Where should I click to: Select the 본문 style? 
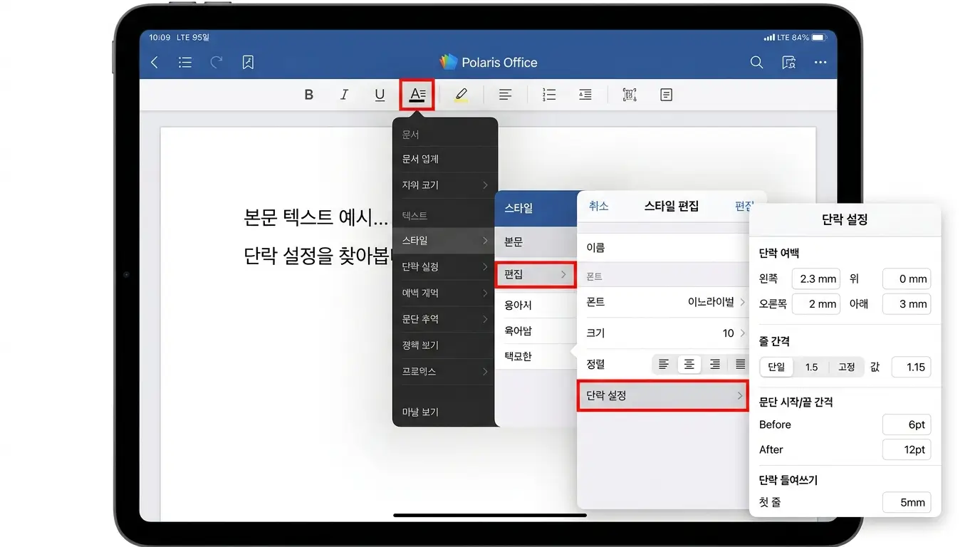click(x=536, y=242)
